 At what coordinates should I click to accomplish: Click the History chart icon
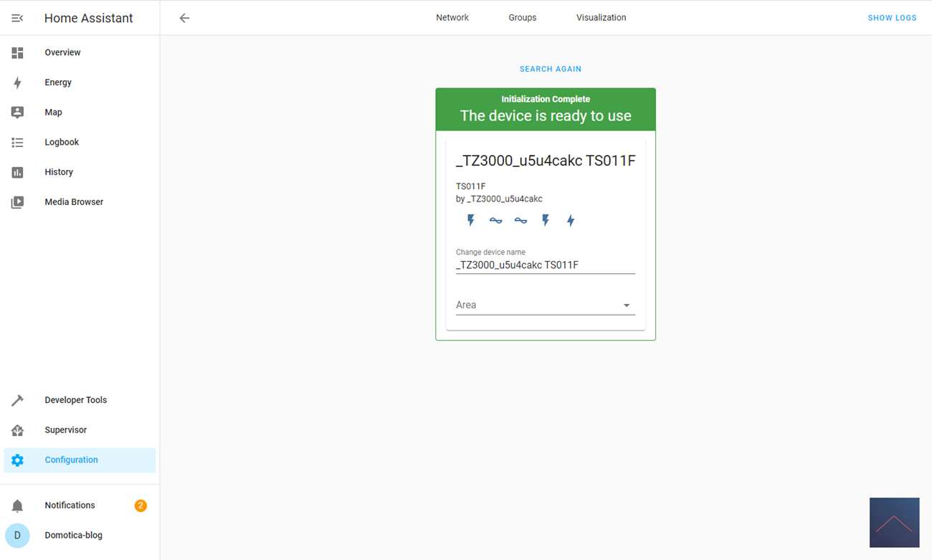(17, 172)
